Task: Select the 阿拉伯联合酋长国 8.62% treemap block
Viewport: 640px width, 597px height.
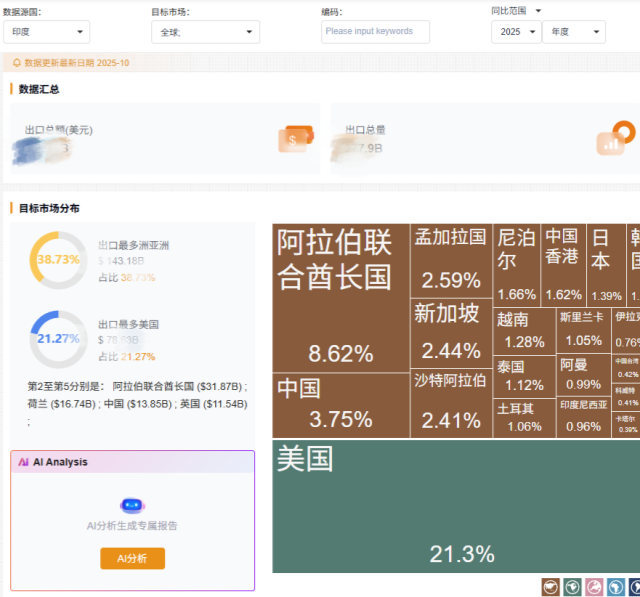Action: 341,298
